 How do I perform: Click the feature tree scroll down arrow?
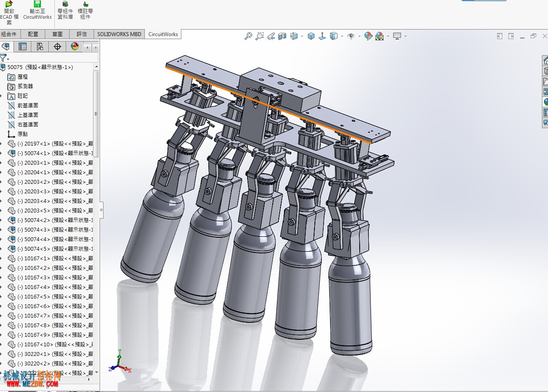(97, 372)
